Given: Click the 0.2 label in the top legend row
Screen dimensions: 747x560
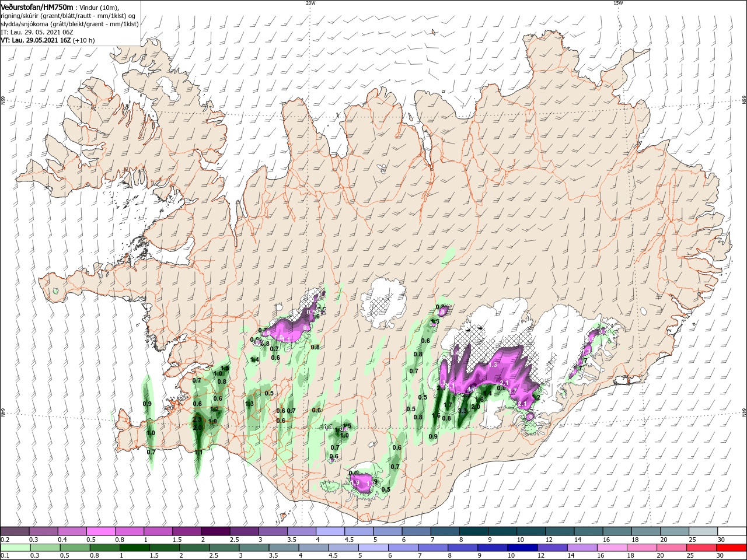Looking at the screenshot, I should pos(4,540).
